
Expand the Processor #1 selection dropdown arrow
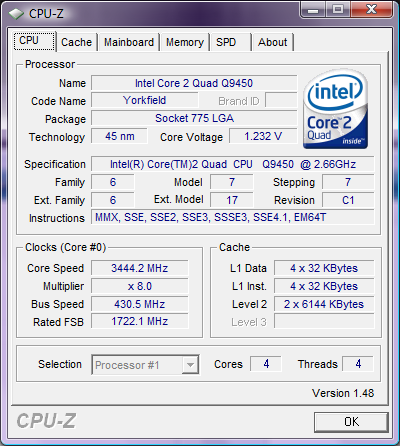click(190, 365)
